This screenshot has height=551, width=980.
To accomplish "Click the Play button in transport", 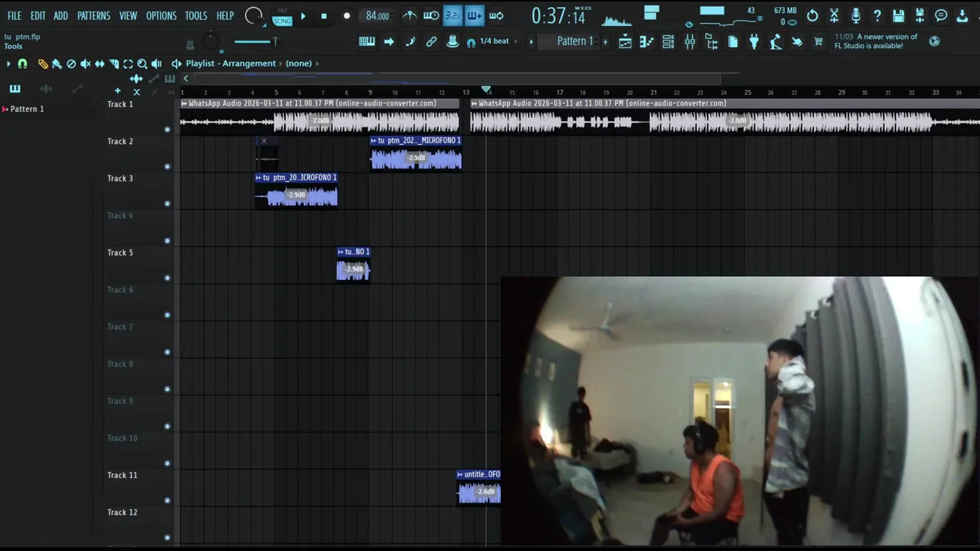I will click(x=303, y=15).
